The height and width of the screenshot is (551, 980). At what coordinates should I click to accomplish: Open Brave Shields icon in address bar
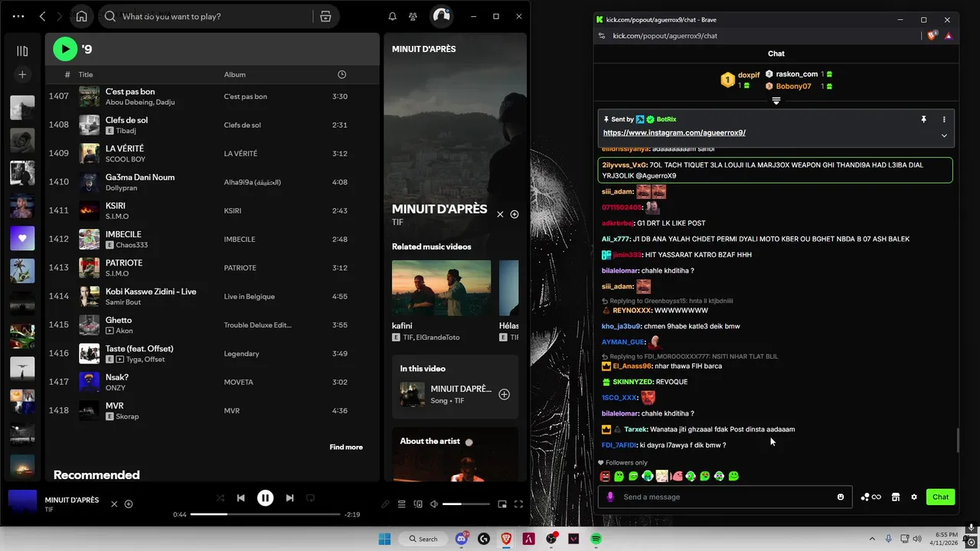(x=932, y=35)
